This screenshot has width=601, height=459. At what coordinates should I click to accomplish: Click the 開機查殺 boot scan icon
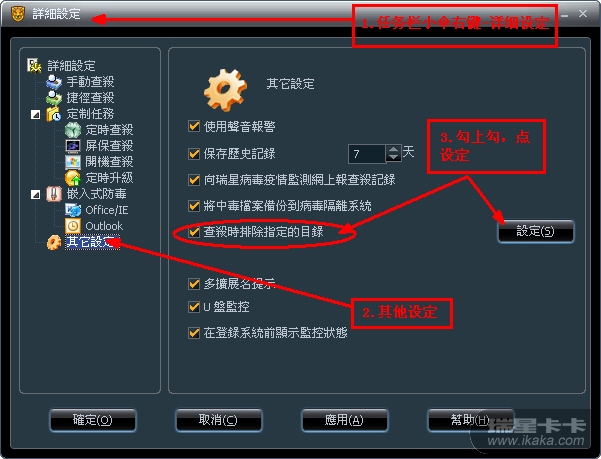(x=72, y=162)
